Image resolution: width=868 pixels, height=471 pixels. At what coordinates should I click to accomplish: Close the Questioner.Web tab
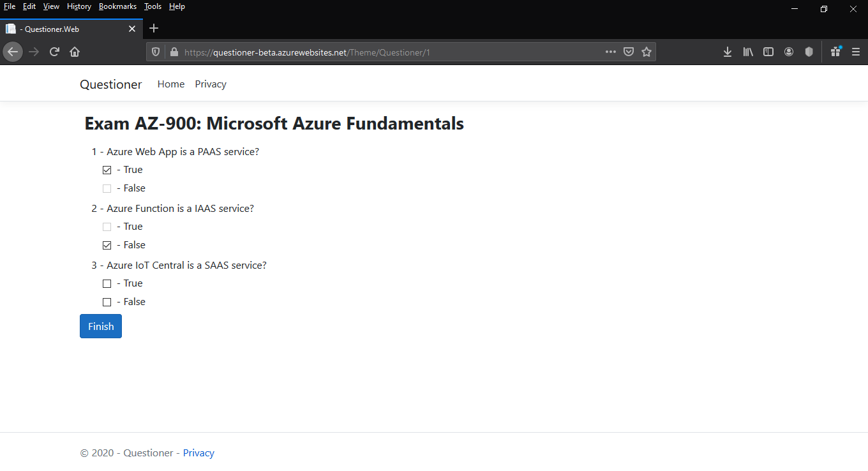pyautogui.click(x=132, y=29)
